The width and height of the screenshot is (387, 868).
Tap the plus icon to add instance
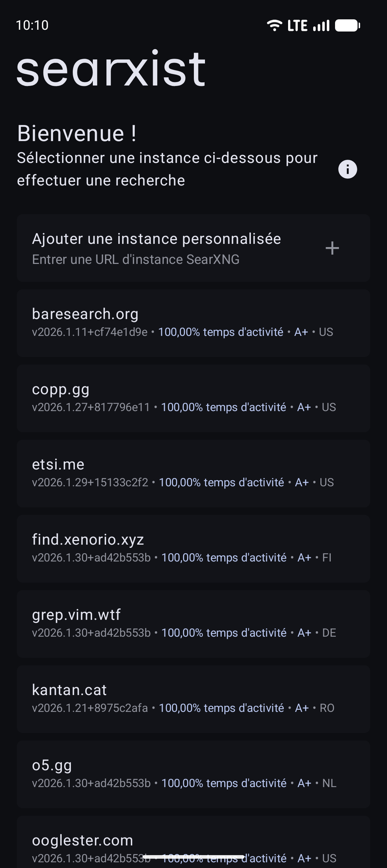tap(332, 248)
